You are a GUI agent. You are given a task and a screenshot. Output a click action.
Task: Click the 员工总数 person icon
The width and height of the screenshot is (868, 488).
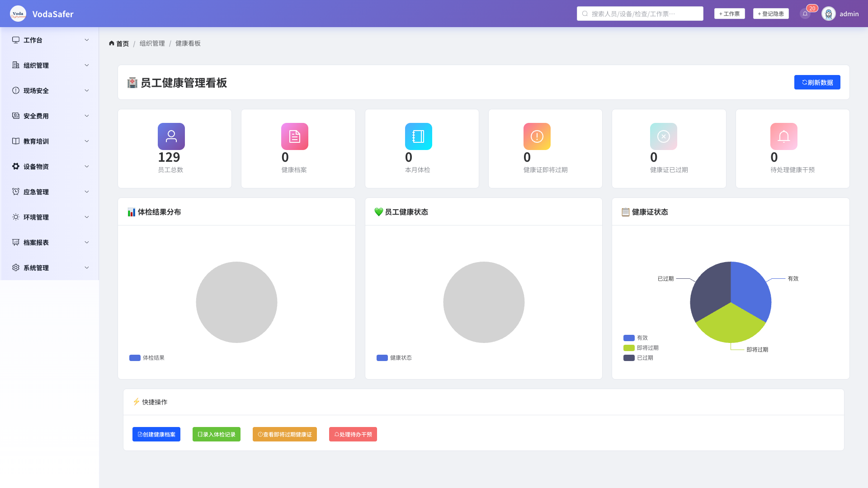click(x=171, y=136)
